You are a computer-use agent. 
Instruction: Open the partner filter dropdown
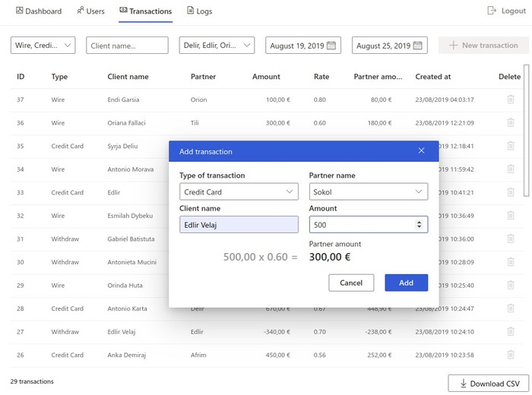217,46
